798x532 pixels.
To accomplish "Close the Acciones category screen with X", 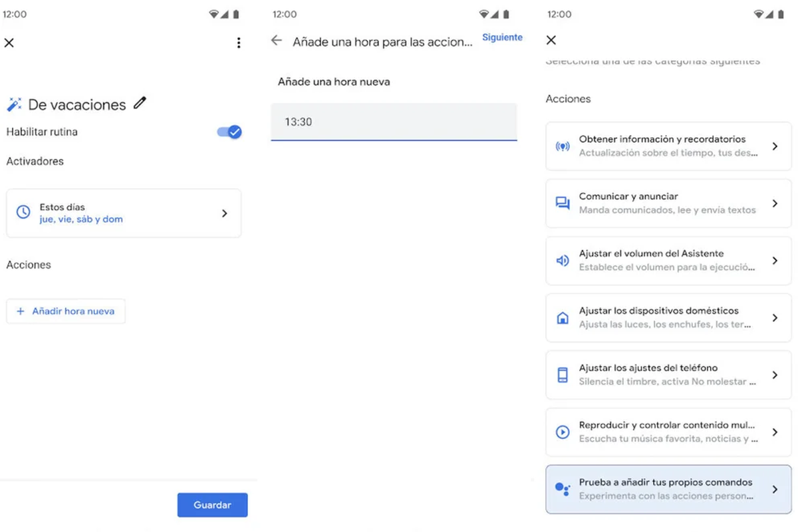I will coord(551,41).
